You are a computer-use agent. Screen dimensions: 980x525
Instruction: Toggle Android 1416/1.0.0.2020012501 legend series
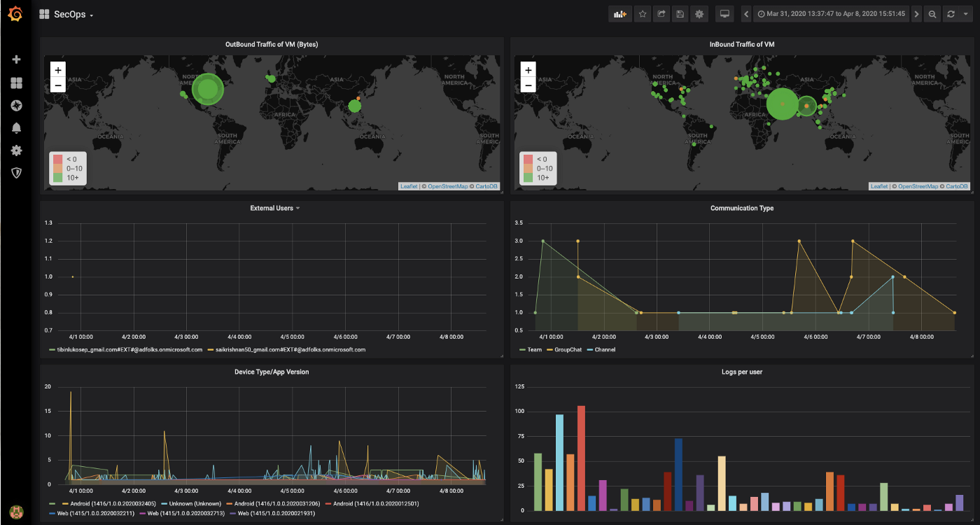click(x=376, y=503)
